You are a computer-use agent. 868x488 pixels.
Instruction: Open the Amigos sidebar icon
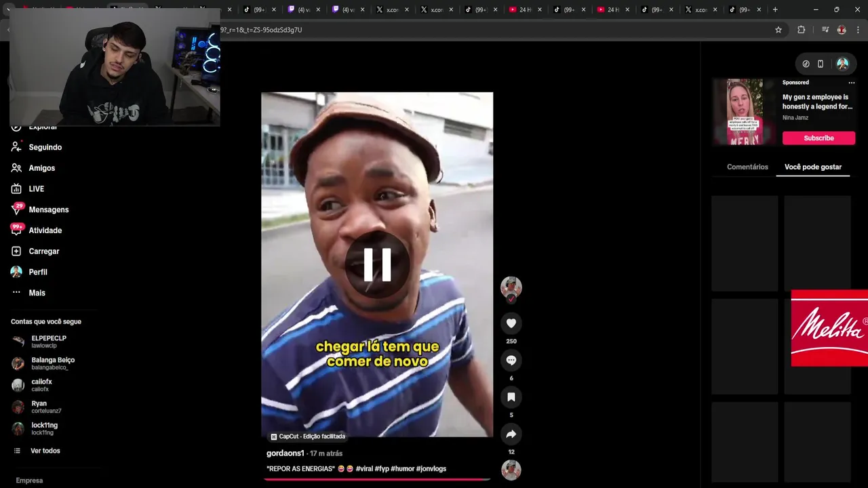click(16, 168)
